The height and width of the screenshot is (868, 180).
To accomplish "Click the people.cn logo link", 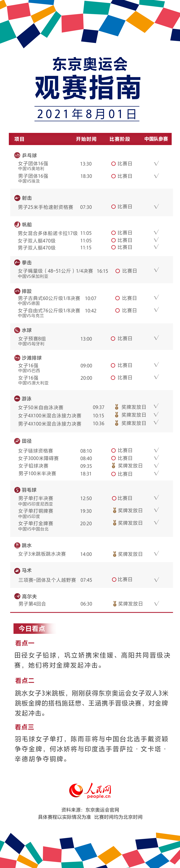I will click(x=90, y=790).
